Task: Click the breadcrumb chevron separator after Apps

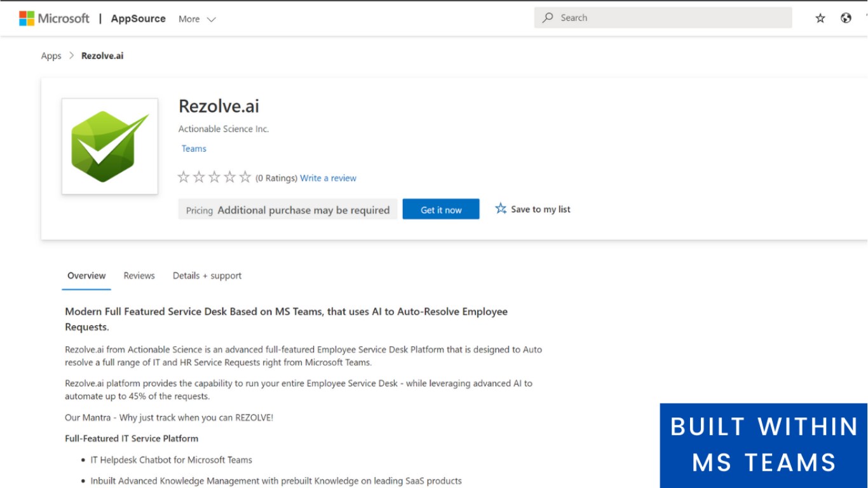Action: click(x=71, y=56)
